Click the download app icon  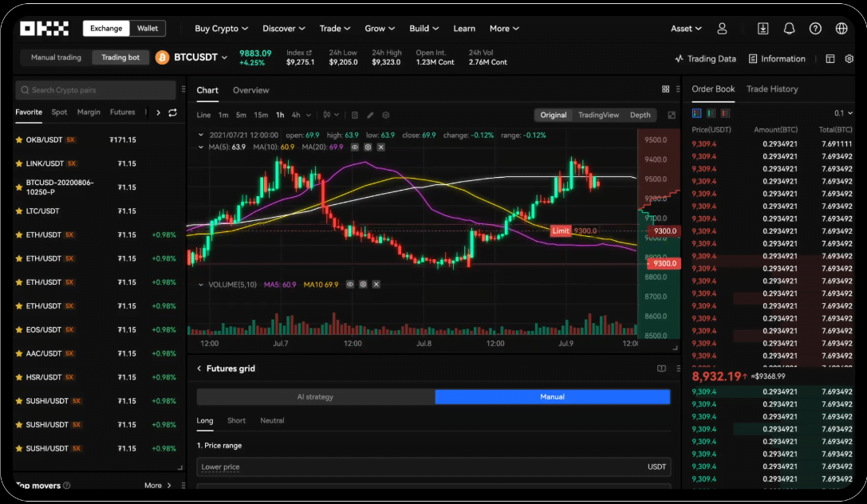click(763, 29)
